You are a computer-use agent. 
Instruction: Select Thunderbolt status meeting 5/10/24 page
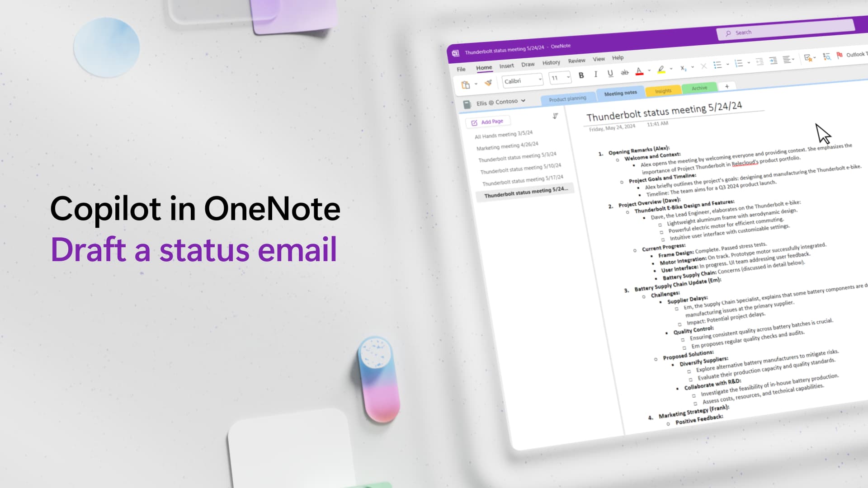coord(520,166)
